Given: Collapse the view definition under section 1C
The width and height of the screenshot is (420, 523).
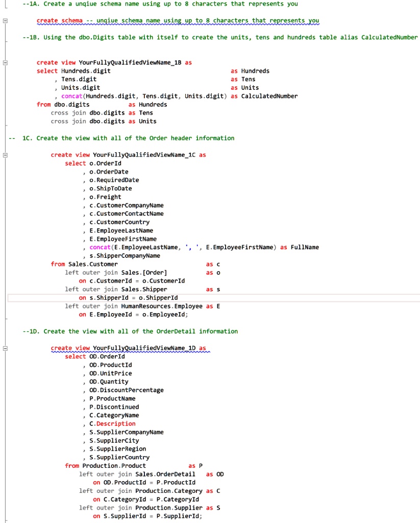Looking at the screenshot, I should point(4,155).
